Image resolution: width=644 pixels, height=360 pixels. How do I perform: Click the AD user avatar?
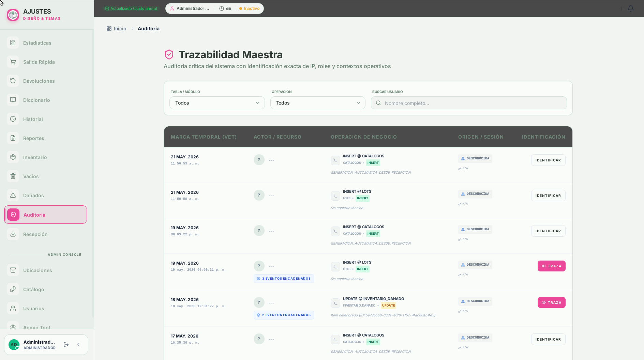click(x=14, y=345)
